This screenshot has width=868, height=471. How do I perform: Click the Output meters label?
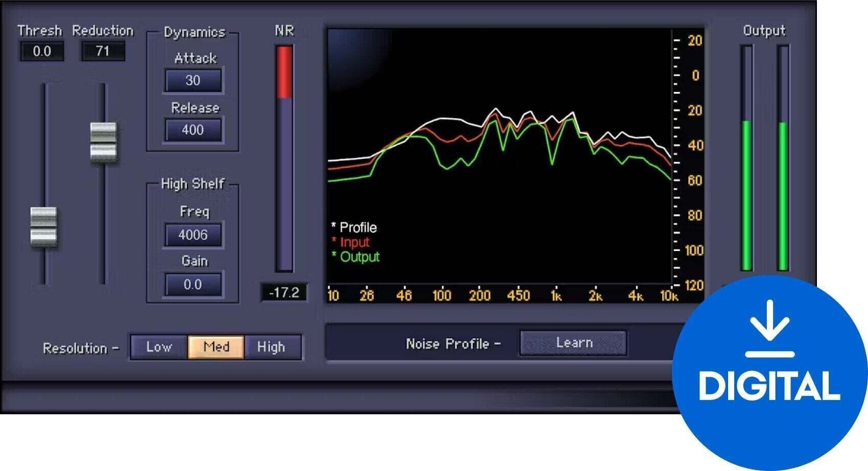(764, 31)
